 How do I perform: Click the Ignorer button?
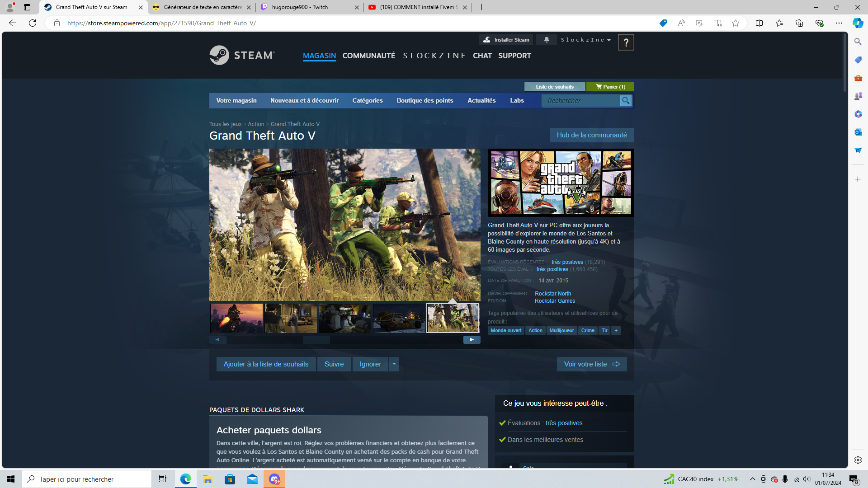pos(370,364)
